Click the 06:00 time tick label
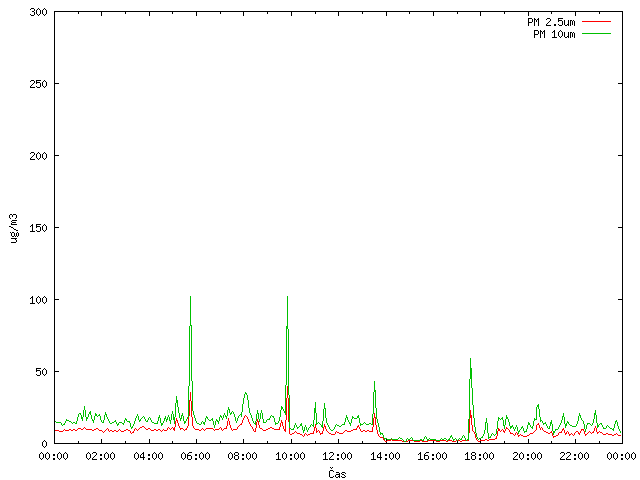The width and height of the screenshot is (640, 480). pos(196,456)
